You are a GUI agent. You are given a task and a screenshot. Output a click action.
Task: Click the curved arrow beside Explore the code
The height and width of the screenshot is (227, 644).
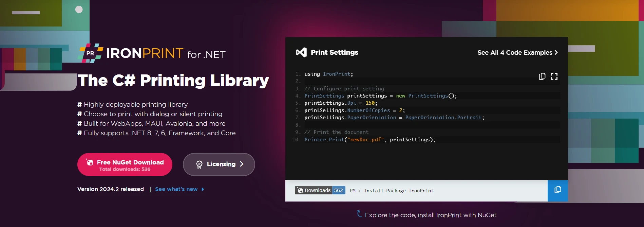[x=359, y=214]
